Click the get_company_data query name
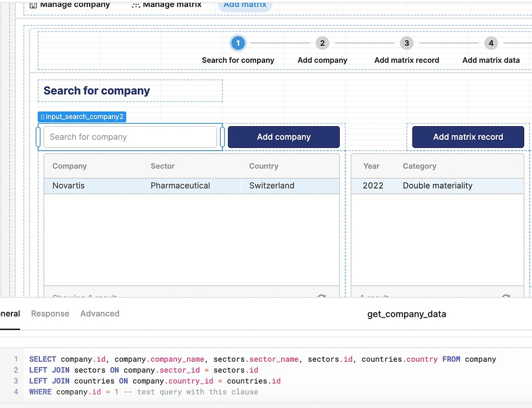This screenshot has width=532, height=408. coord(406,314)
